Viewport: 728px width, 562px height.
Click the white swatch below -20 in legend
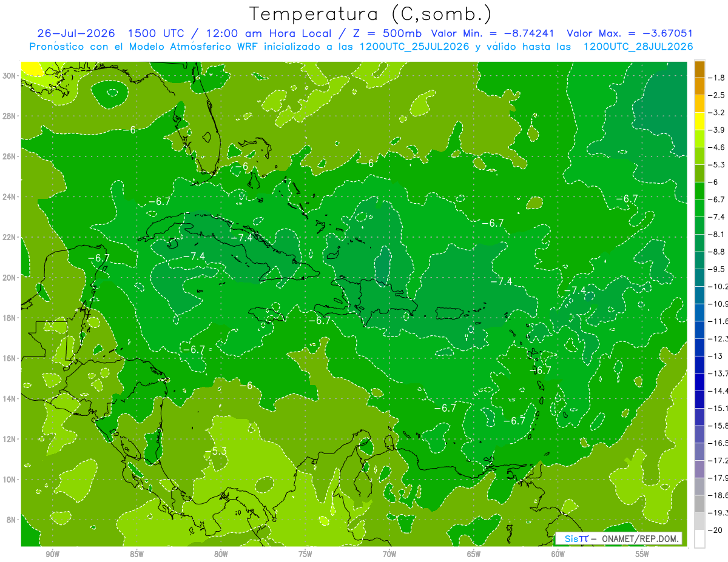click(699, 538)
